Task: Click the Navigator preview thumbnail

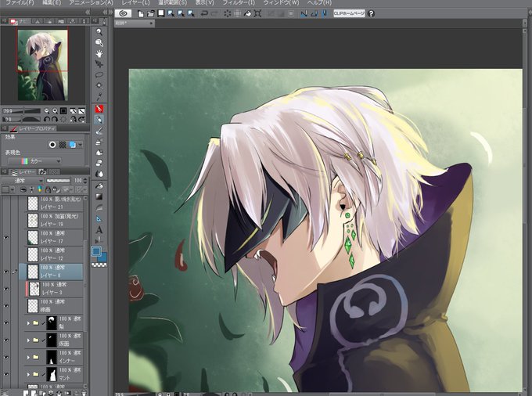Action: [43, 65]
